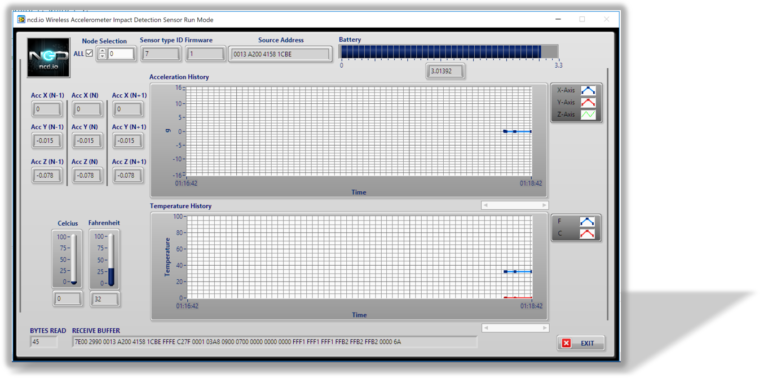Click the C temperature plot legend icon

587,234
